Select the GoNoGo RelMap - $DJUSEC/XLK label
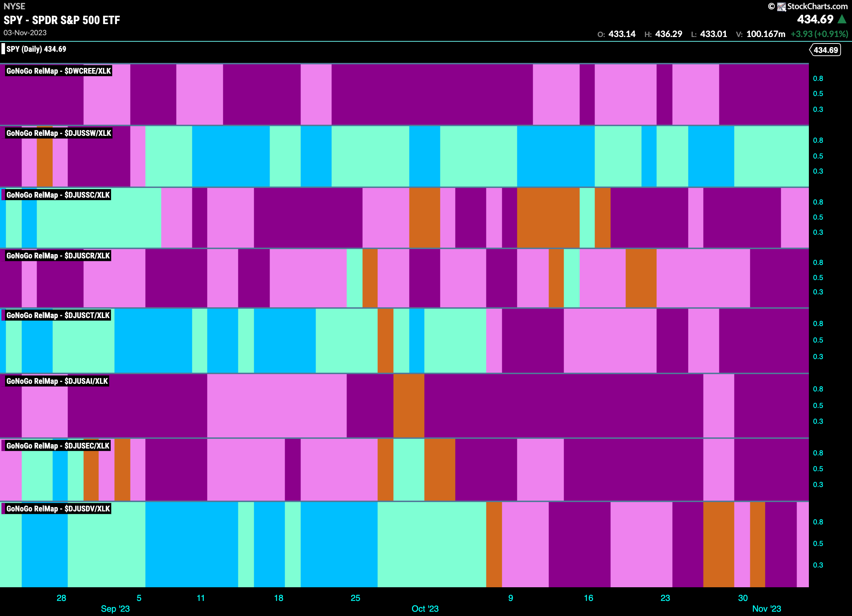 [58, 446]
